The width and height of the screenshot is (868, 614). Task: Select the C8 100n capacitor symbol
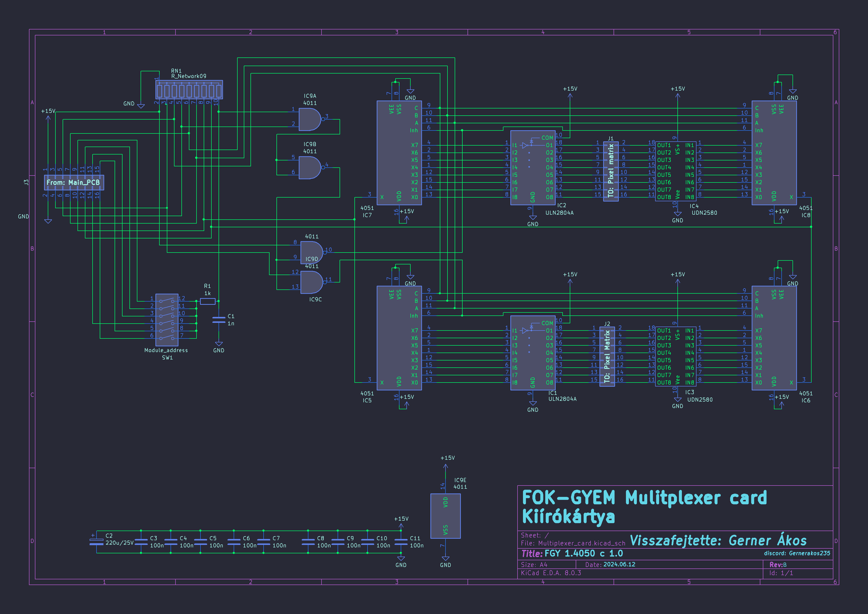(x=308, y=542)
